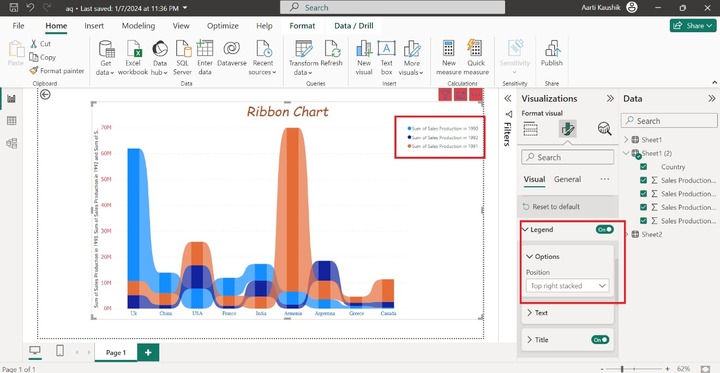Switch to Report view in left sidebar
Viewport: 720px width, 373px height.
coord(11,98)
